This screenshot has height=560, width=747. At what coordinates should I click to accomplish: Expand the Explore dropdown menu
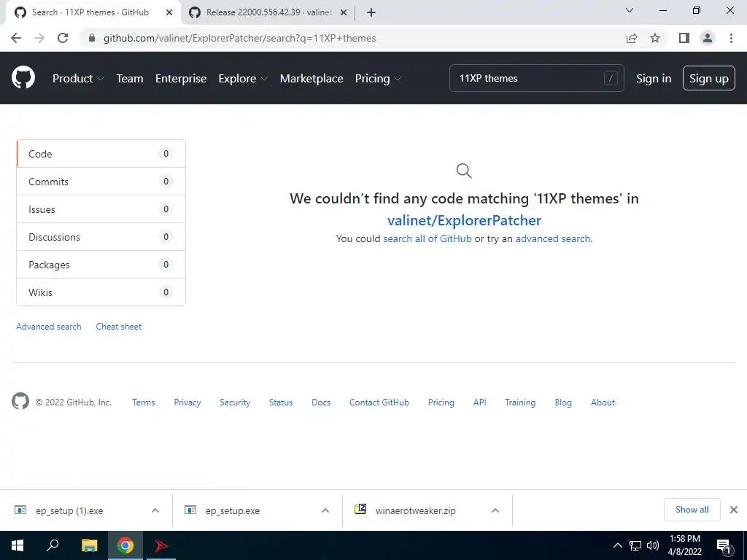coord(243,78)
